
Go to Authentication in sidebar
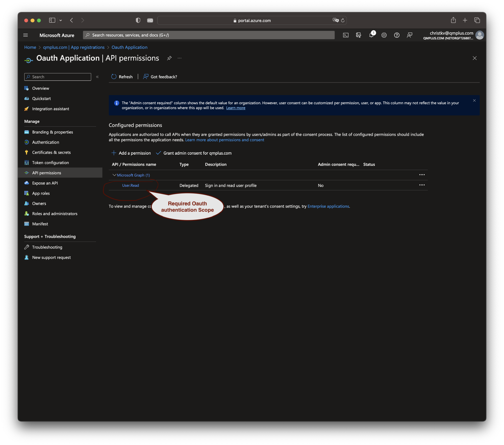tap(45, 142)
